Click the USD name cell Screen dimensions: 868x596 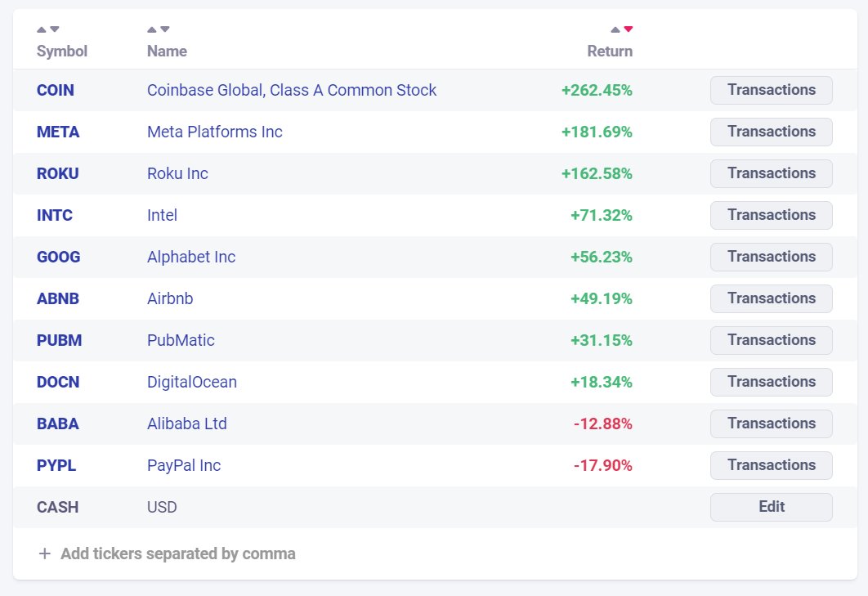[x=162, y=507]
